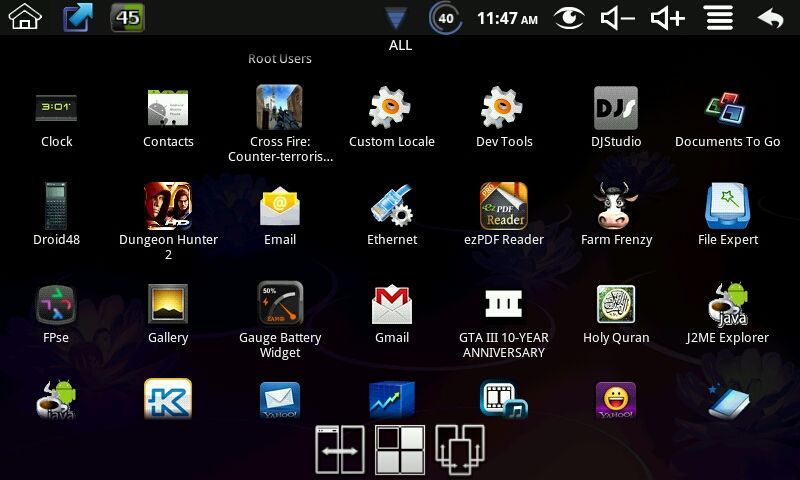Open the Gmail app
This screenshot has height=480, width=800.
coord(391,304)
